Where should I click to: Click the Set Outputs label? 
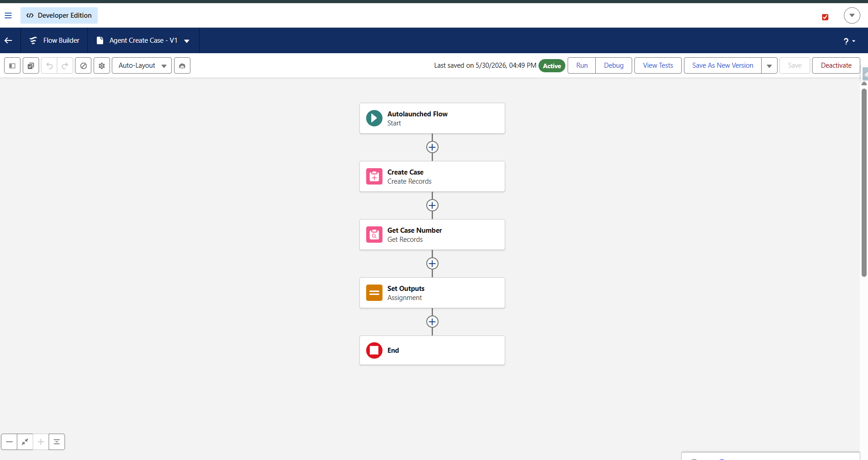coord(406,289)
